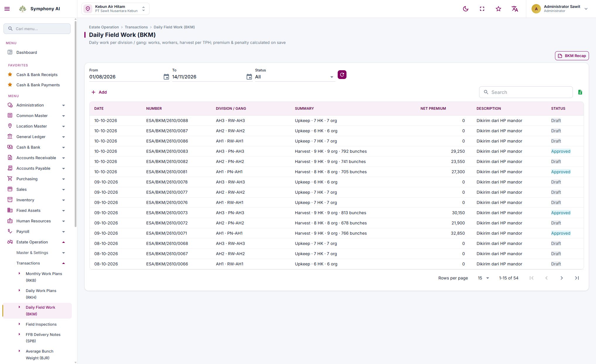Jump to the first page of results
596x364 pixels.
point(531,278)
